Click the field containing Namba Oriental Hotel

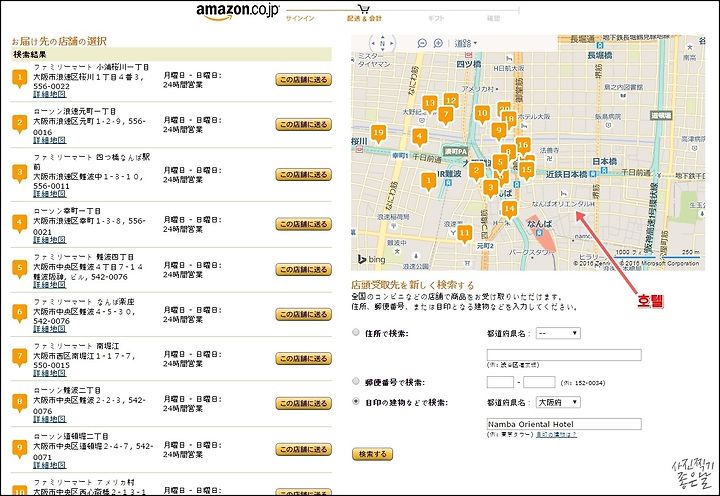564,424
